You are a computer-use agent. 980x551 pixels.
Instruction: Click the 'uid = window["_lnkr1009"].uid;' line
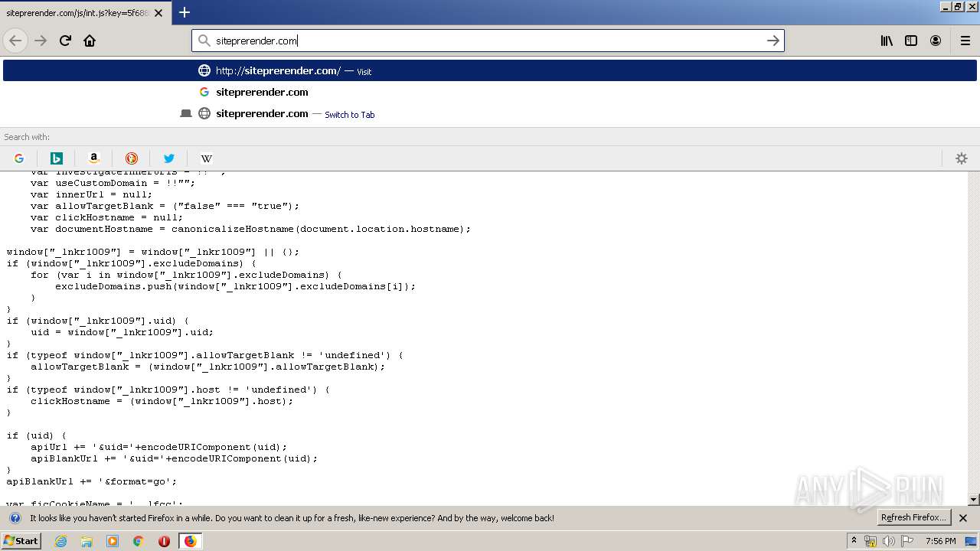122,332
